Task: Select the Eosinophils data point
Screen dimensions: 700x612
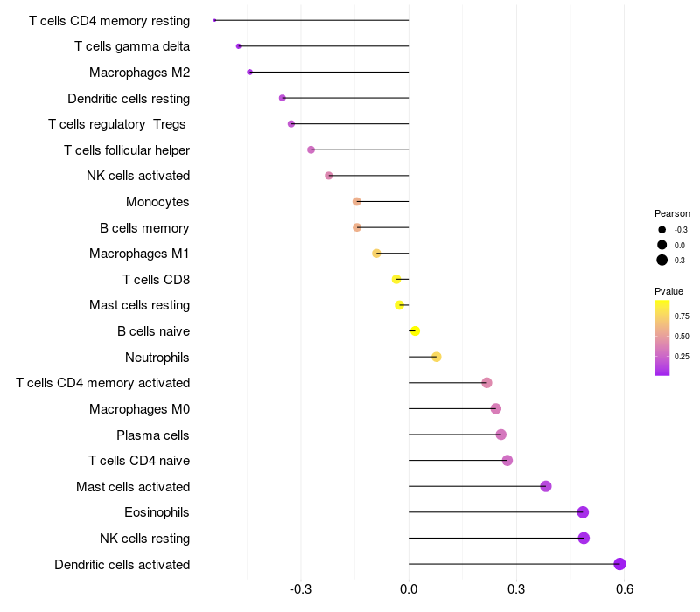Action: click(583, 512)
